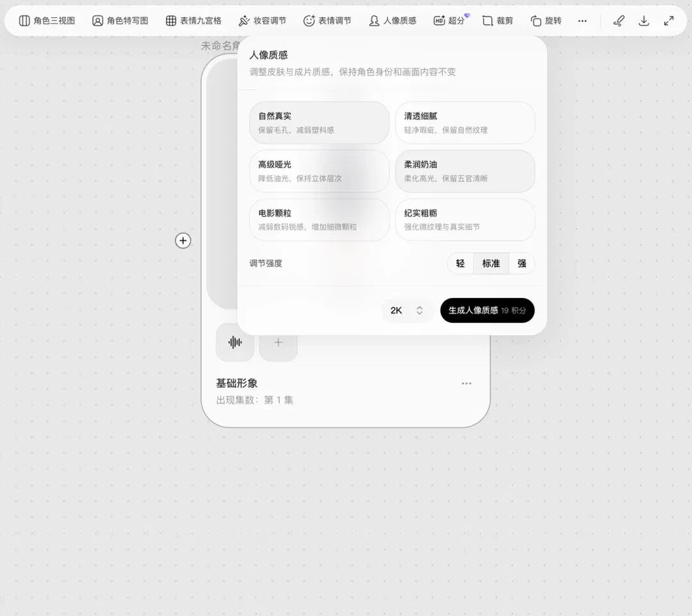692x616 pixels.
Task: Choose the 电影颗粒 texture option
Action: pyautogui.click(x=319, y=220)
